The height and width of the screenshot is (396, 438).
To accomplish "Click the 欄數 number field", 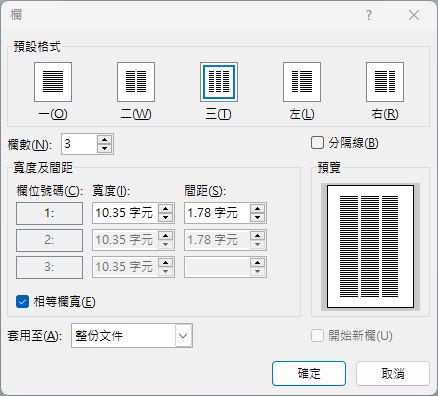I will tap(79, 144).
